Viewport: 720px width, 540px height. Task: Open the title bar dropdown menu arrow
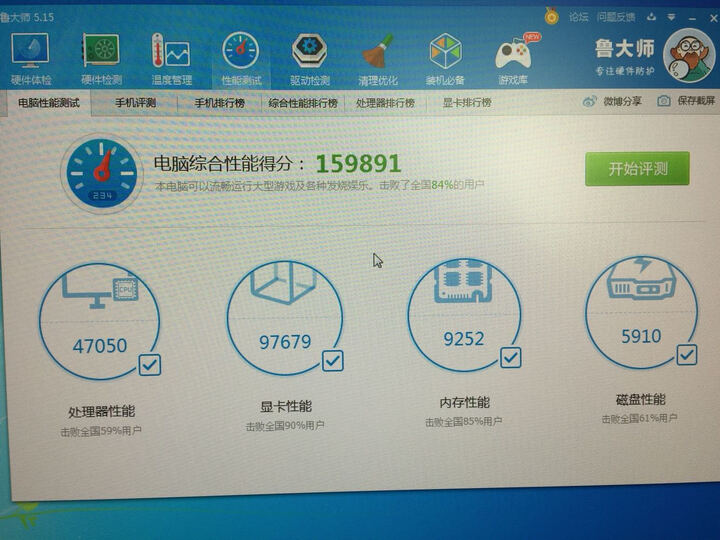(x=671, y=17)
